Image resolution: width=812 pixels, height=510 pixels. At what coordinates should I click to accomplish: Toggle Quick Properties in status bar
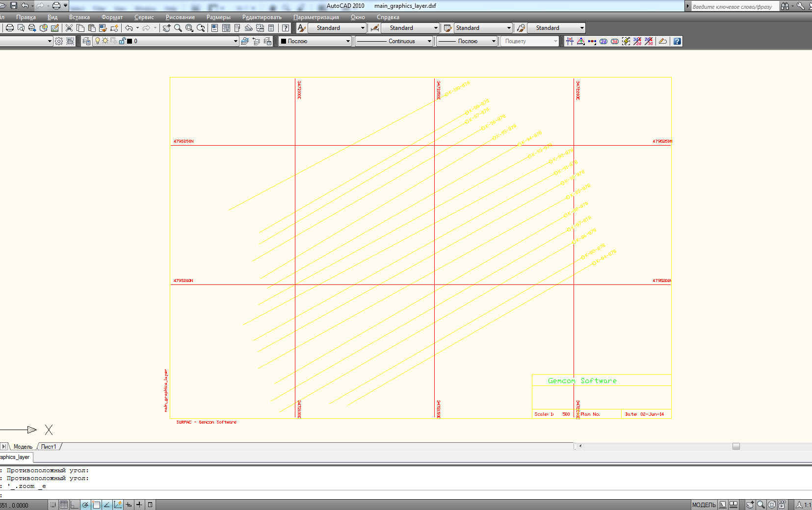point(150,505)
